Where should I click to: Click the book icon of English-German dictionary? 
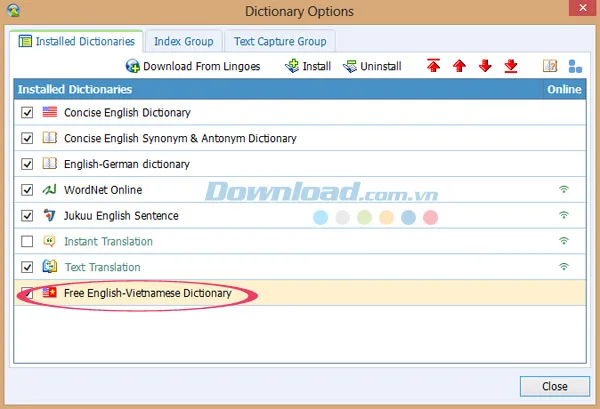tap(50, 163)
